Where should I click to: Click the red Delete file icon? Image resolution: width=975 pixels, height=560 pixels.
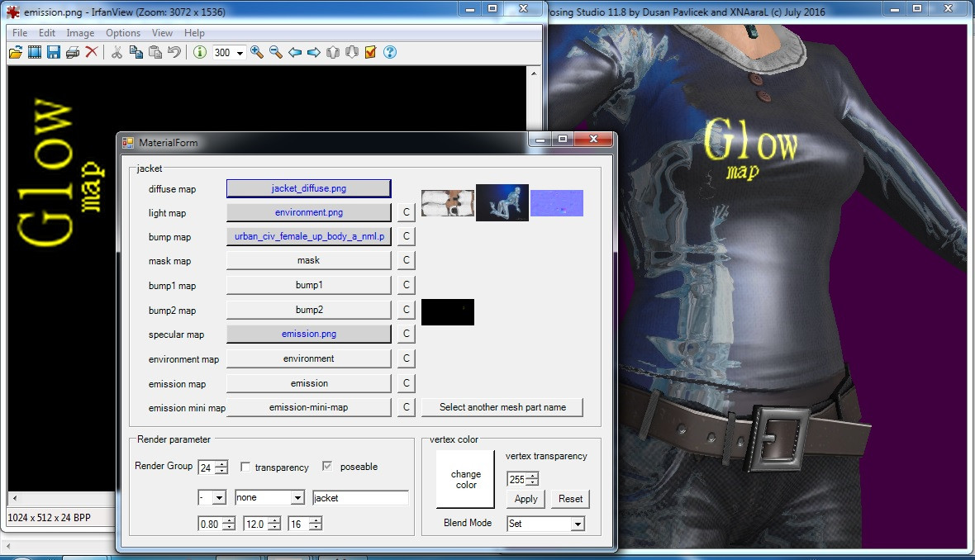click(x=92, y=52)
